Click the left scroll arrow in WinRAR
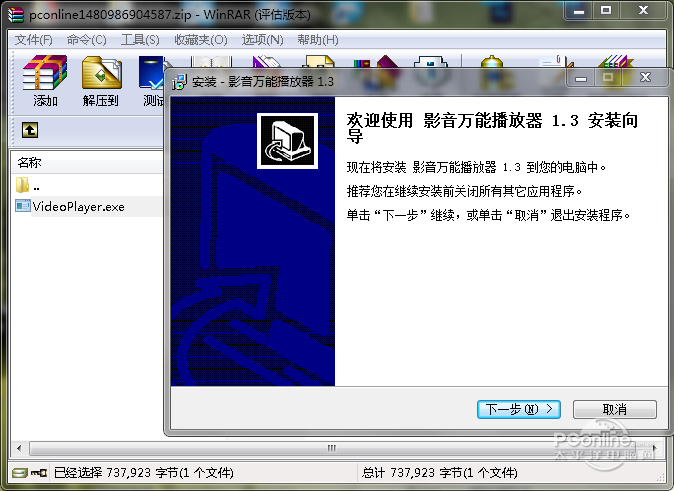674x491 pixels. coord(19,448)
